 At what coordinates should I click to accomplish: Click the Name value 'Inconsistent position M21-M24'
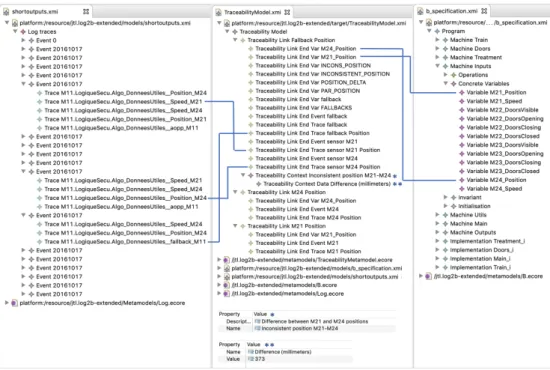point(300,329)
